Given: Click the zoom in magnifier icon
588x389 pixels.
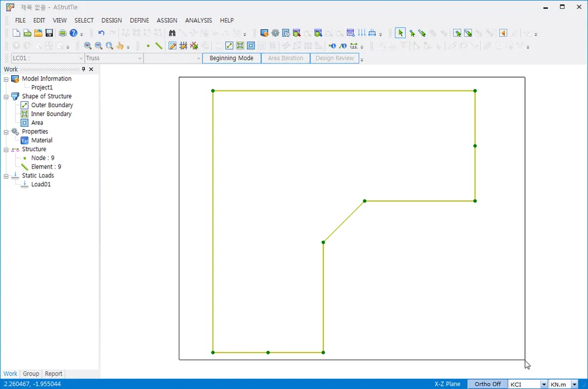Looking at the screenshot, I should pos(88,46).
